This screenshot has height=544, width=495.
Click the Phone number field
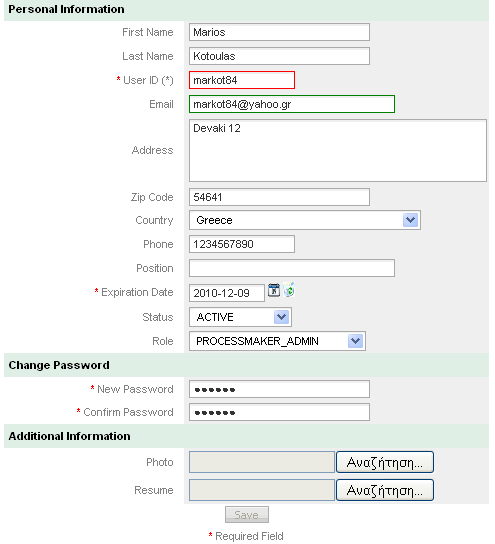click(242, 244)
